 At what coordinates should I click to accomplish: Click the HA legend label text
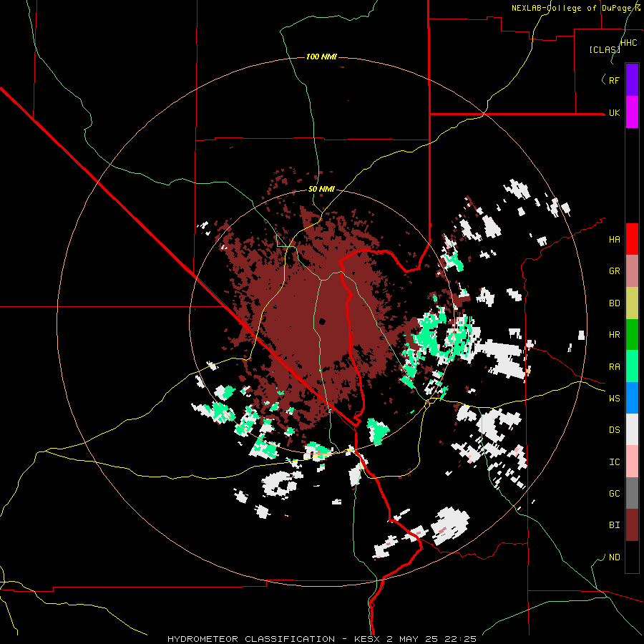614,239
